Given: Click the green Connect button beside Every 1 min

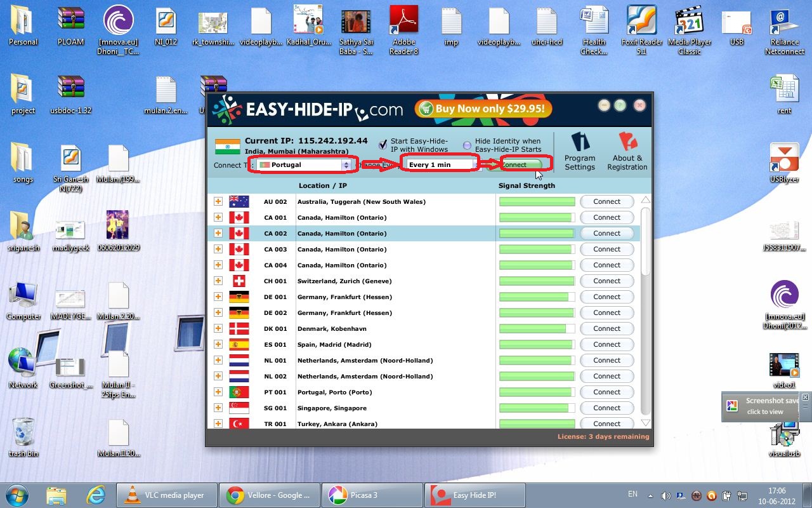Looking at the screenshot, I should [521, 164].
